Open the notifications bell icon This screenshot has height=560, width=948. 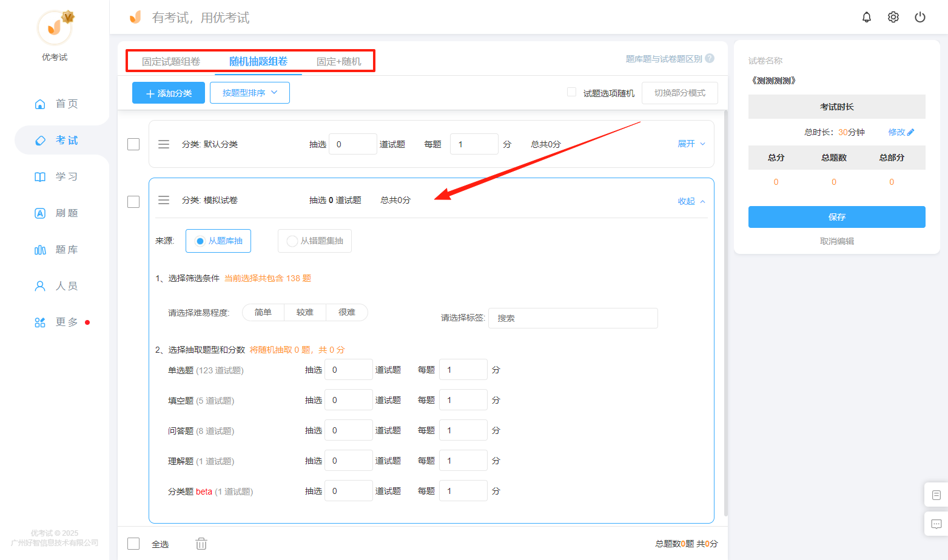pyautogui.click(x=867, y=17)
